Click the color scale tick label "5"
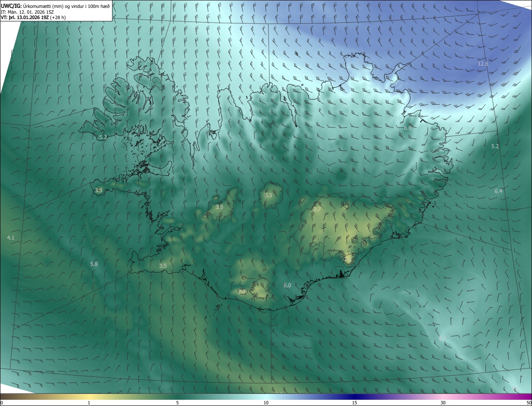 pos(177,403)
